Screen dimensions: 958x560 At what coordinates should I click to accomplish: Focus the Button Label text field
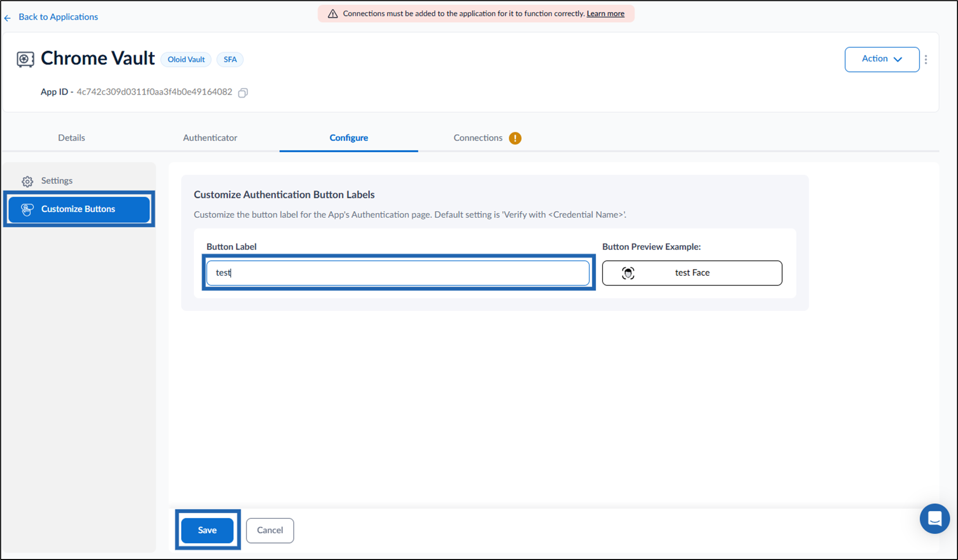[x=398, y=273]
